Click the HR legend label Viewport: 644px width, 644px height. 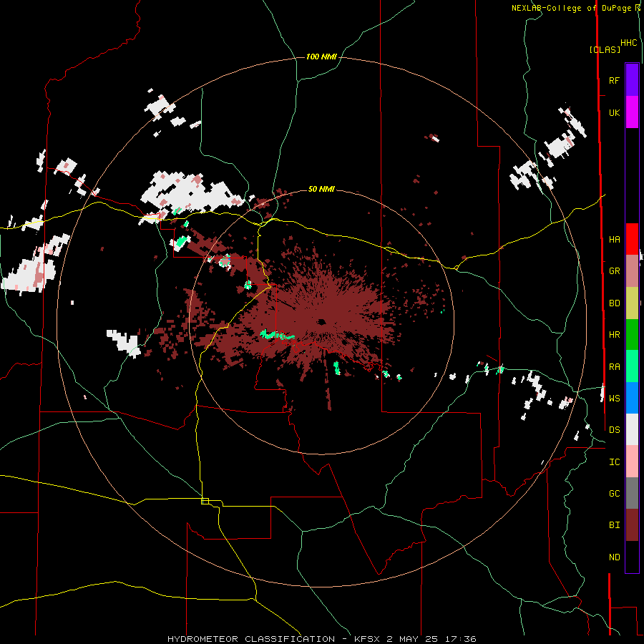[614, 335]
